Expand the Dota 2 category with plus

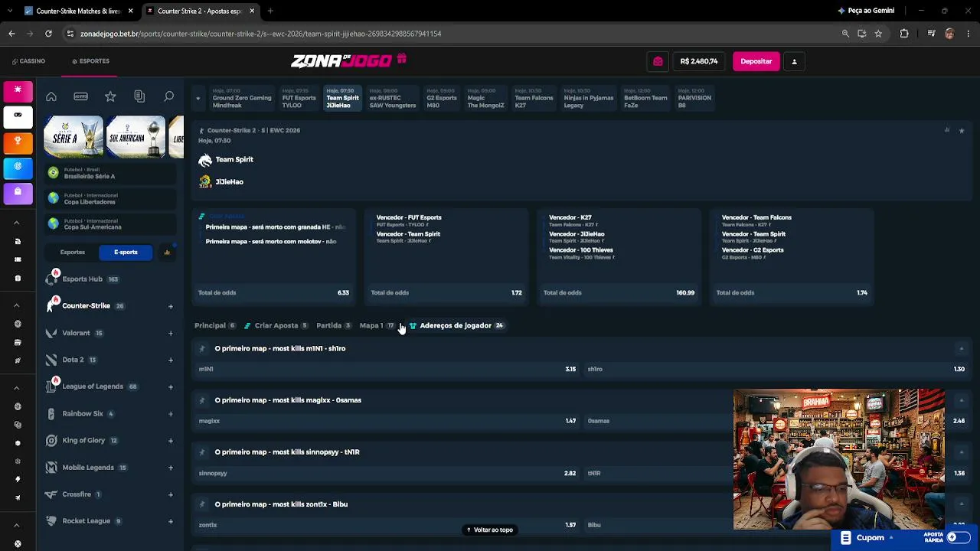point(171,360)
